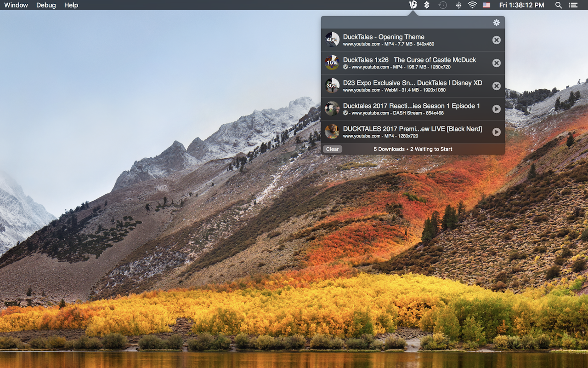
Task: Open the US flag input source menu
Action: coord(486,5)
